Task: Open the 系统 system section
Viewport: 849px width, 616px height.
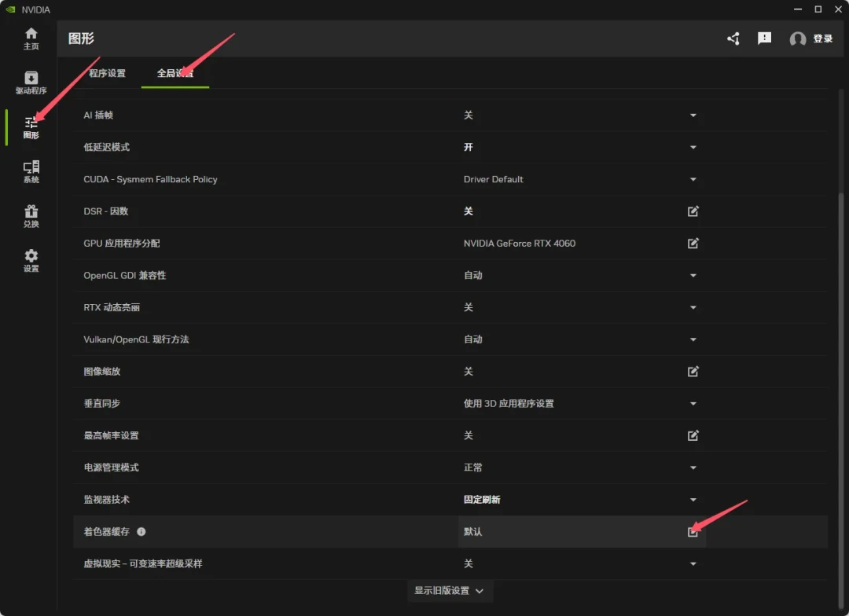Action: 31,171
